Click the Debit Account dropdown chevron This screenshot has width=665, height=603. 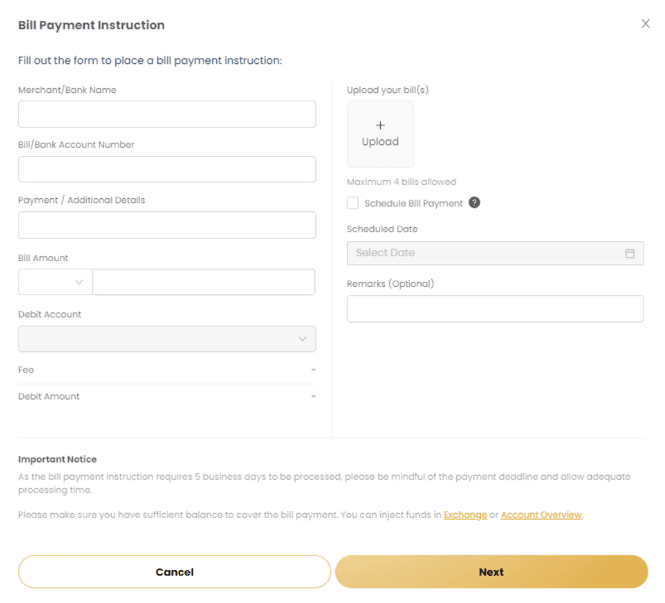[303, 340]
